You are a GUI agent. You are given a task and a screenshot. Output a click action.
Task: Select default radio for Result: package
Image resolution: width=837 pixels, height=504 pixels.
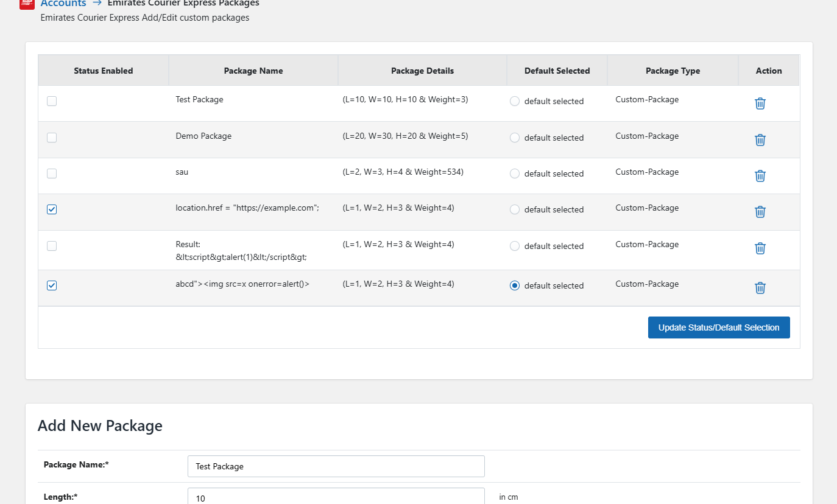pos(515,246)
